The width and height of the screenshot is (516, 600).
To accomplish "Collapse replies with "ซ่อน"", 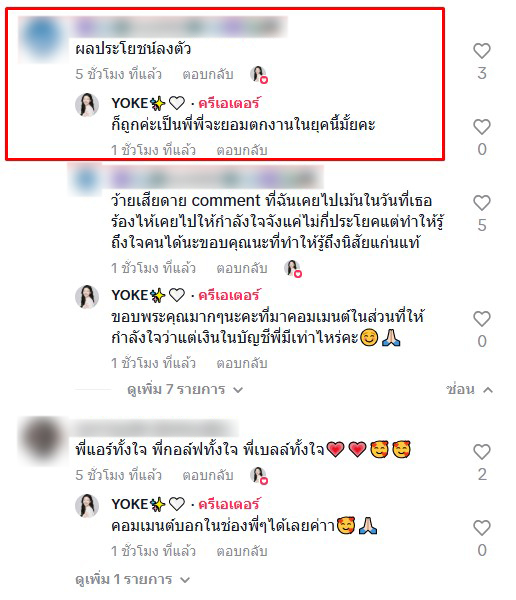I will (469, 390).
